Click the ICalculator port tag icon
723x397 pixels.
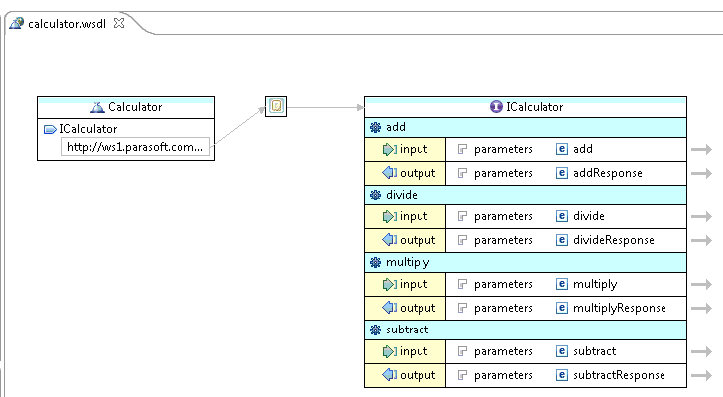tap(50, 129)
